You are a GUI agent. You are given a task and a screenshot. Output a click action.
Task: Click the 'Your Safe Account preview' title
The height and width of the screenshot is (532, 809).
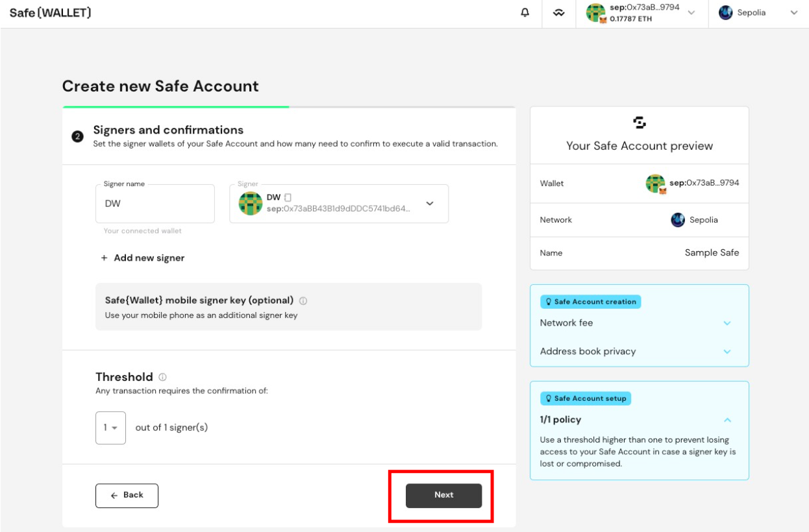(640, 146)
